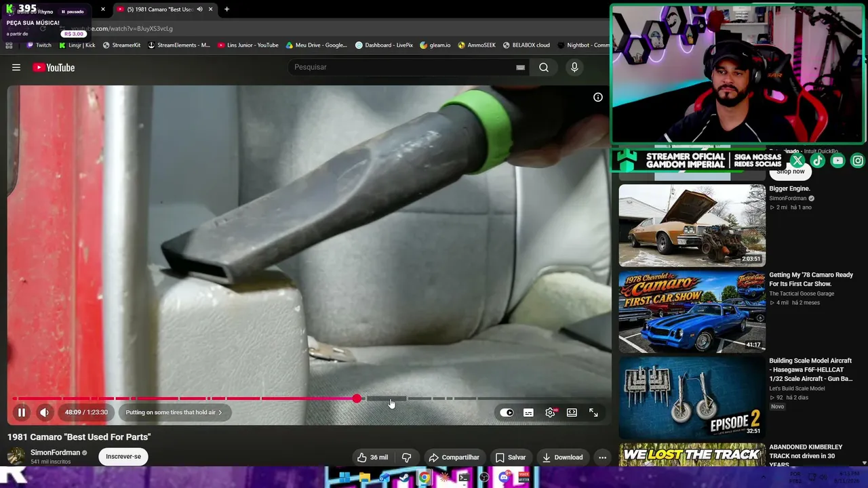Open 'Building Scale Model Aircraft' video title
Screen dimensions: 868x488
click(811, 370)
